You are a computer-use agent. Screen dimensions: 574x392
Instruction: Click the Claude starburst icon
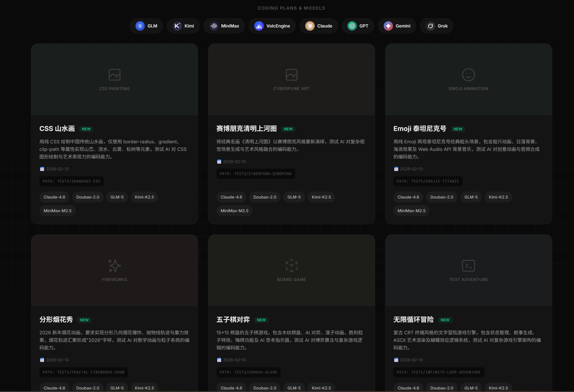click(x=310, y=26)
